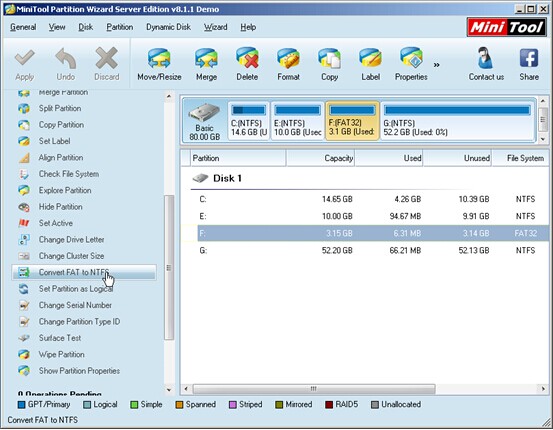Open Change Drive Letter action
The width and height of the screenshot is (553, 430).
[x=72, y=240]
